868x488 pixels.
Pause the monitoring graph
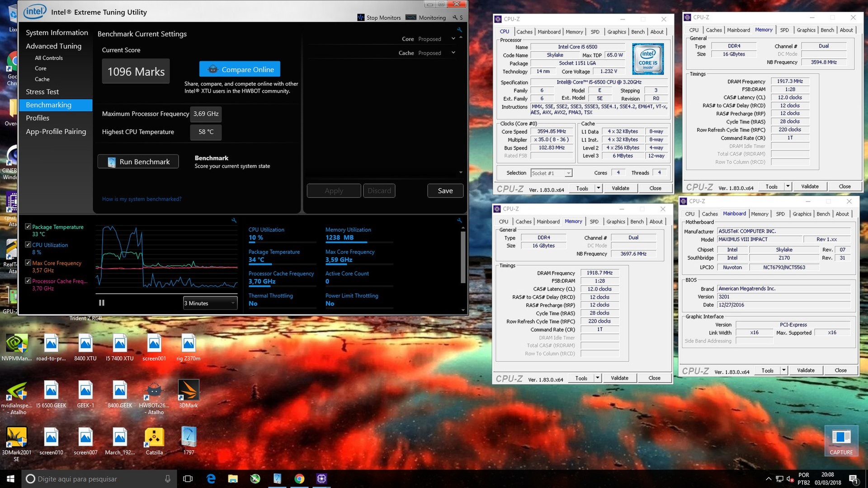coord(102,303)
